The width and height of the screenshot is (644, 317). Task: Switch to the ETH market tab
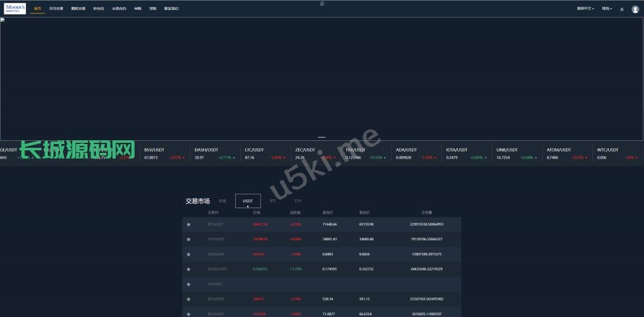pos(298,201)
